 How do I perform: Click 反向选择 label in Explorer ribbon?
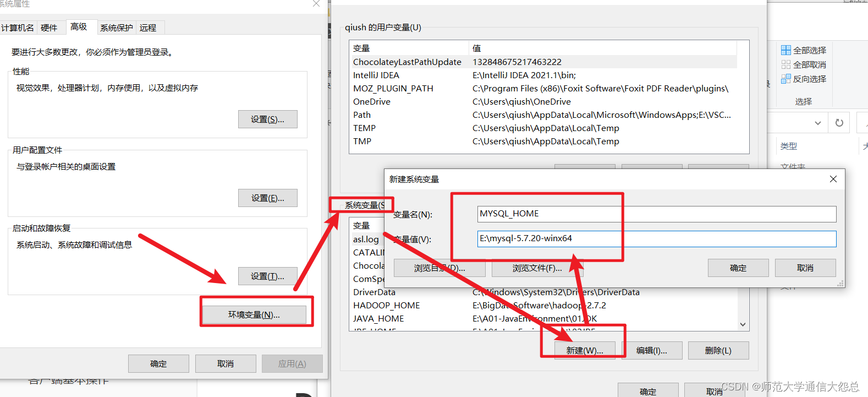click(810, 79)
